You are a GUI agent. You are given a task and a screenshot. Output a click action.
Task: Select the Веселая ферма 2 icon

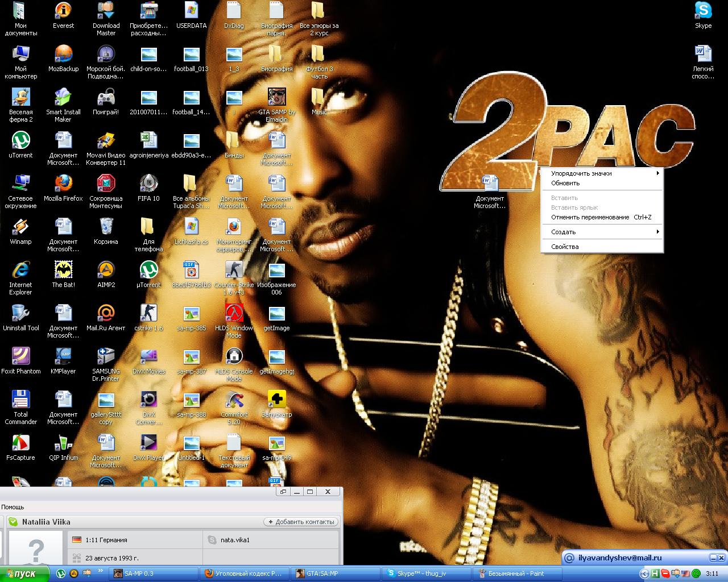20,105
